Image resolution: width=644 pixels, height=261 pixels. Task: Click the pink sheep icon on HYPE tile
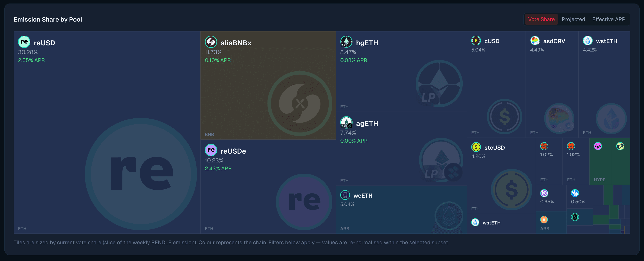click(598, 146)
